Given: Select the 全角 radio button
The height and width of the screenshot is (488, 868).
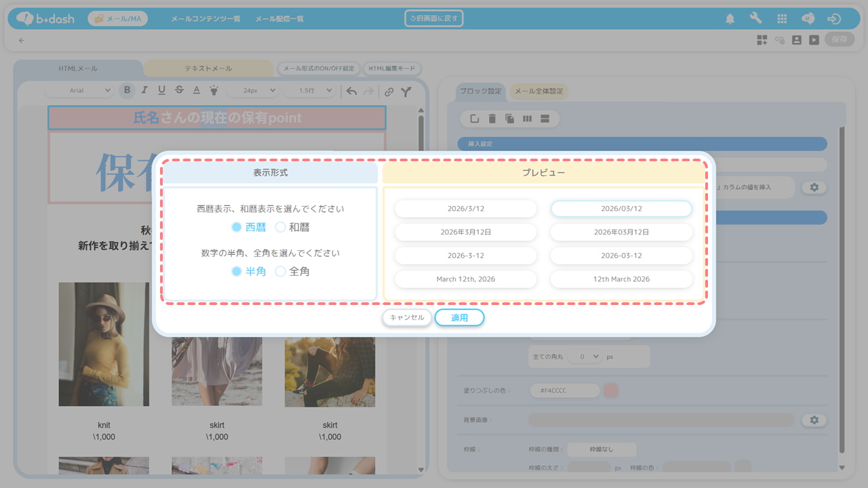Looking at the screenshot, I should (281, 272).
